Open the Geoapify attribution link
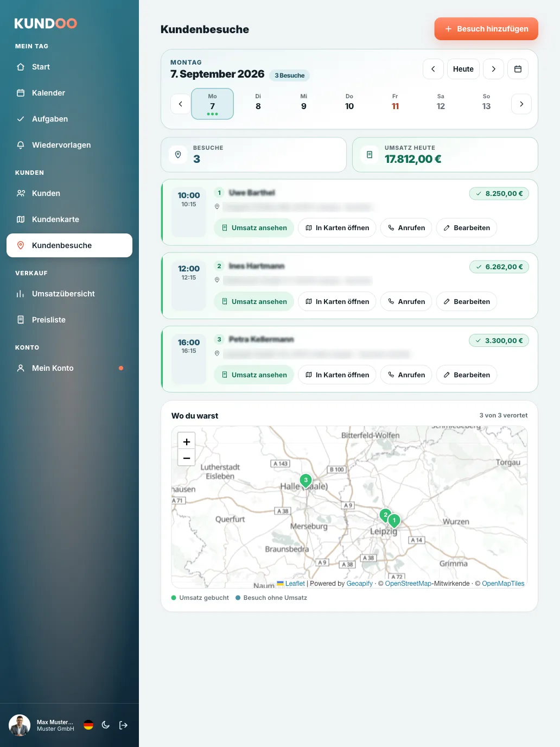 pyautogui.click(x=360, y=584)
